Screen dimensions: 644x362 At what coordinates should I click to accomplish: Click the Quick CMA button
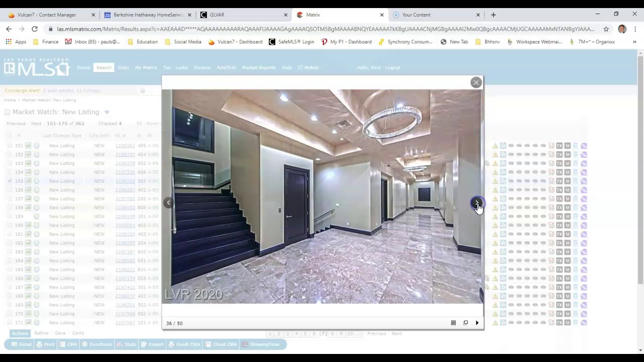pos(184,344)
